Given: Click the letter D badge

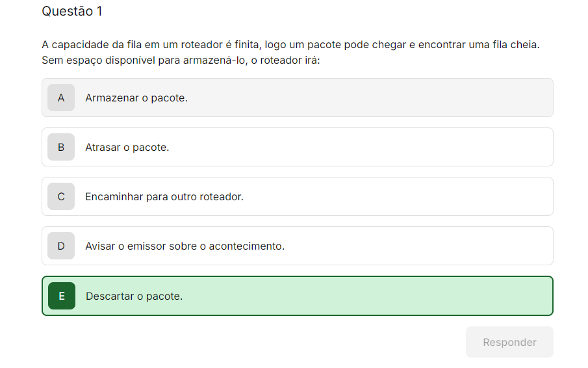Looking at the screenshot, I should point(61,246).
